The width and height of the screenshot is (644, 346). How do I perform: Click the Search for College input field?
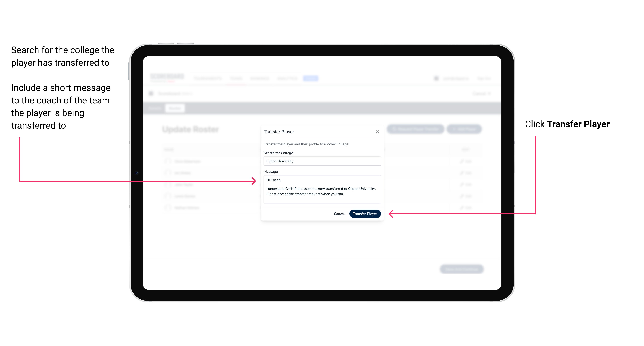point(321,161)
